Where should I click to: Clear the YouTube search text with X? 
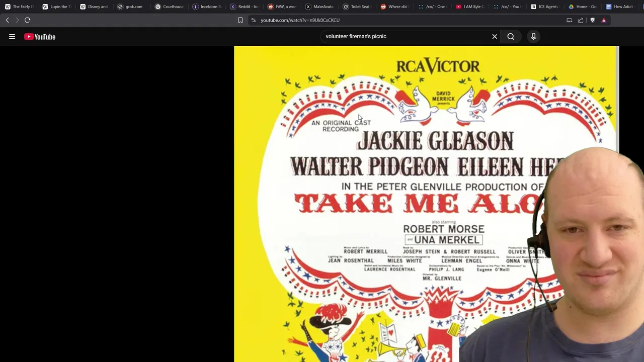click(x=495, y=36)
